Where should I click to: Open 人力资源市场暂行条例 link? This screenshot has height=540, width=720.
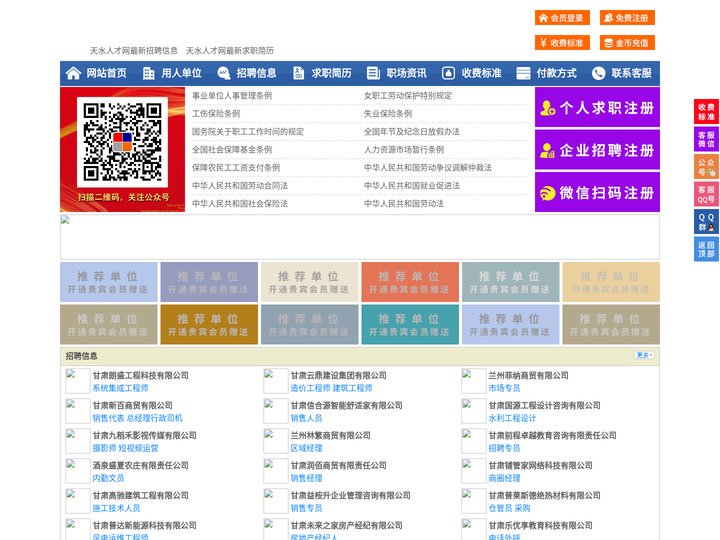coord(404,150)
